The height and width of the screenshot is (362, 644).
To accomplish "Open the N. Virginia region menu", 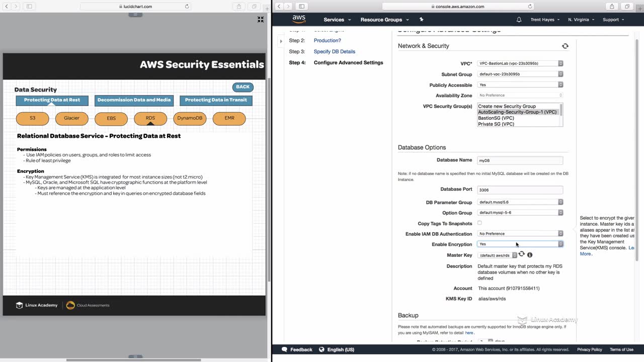I will point(581,20).
